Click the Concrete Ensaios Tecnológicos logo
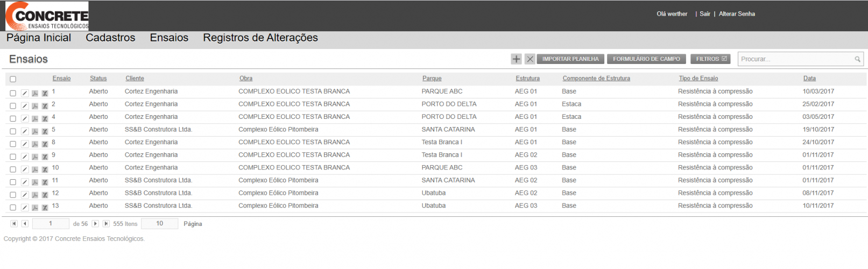This screenshot has height=269, width=868. (x=47, y=16)
